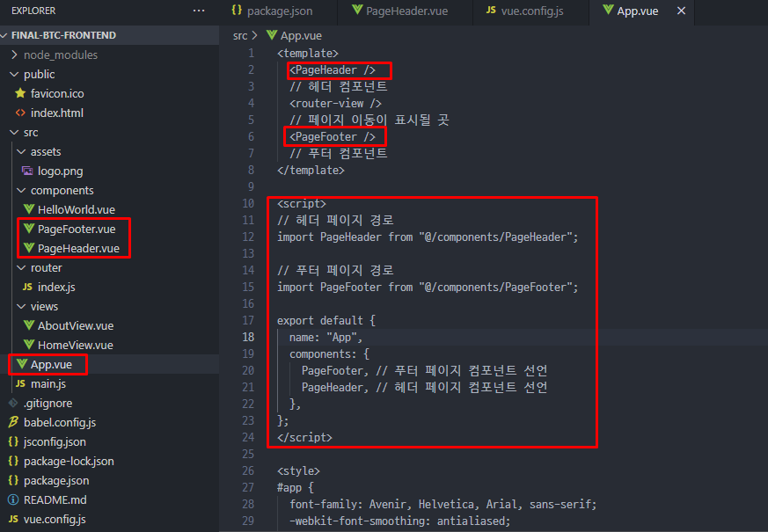Click the logo.png image icon
Image resolution: width=768 pixels, height=532 pixels.
point(27,171)
